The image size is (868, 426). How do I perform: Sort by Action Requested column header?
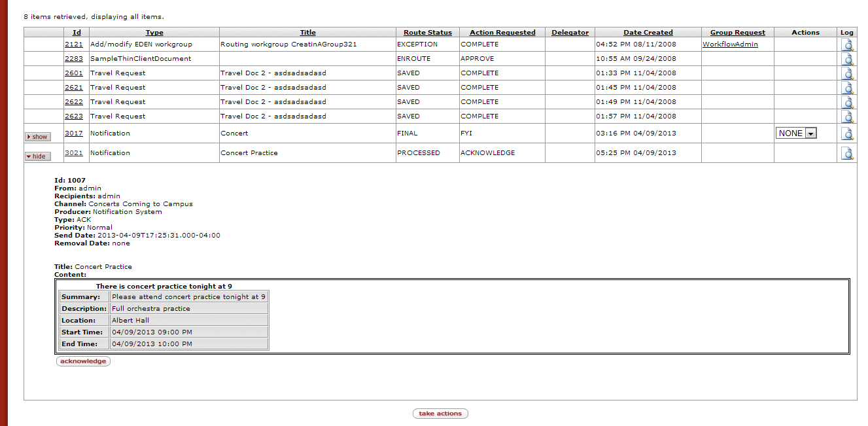click(502, 33)
